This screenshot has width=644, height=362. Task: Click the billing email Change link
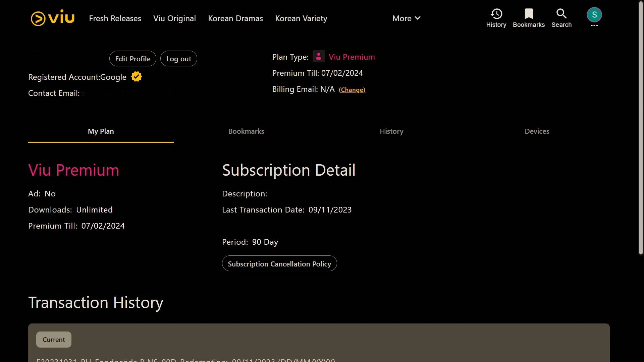click(x=352, y=90)
